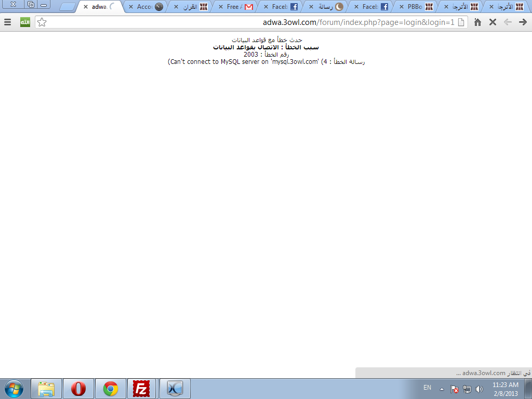Open the Chrome hamburger menu
Viewport: 532px width, 399px height.
click(7, 22)
